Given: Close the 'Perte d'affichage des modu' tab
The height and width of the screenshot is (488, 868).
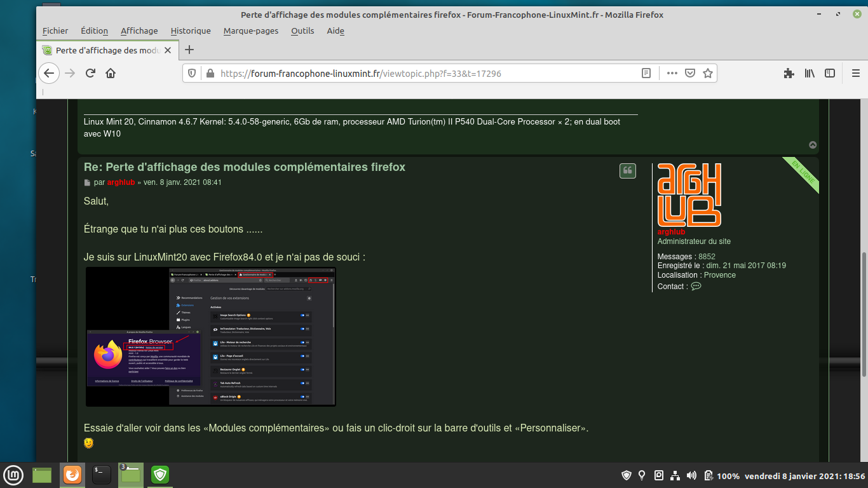Looking at the screenshot, I should [x=168, y=50].
